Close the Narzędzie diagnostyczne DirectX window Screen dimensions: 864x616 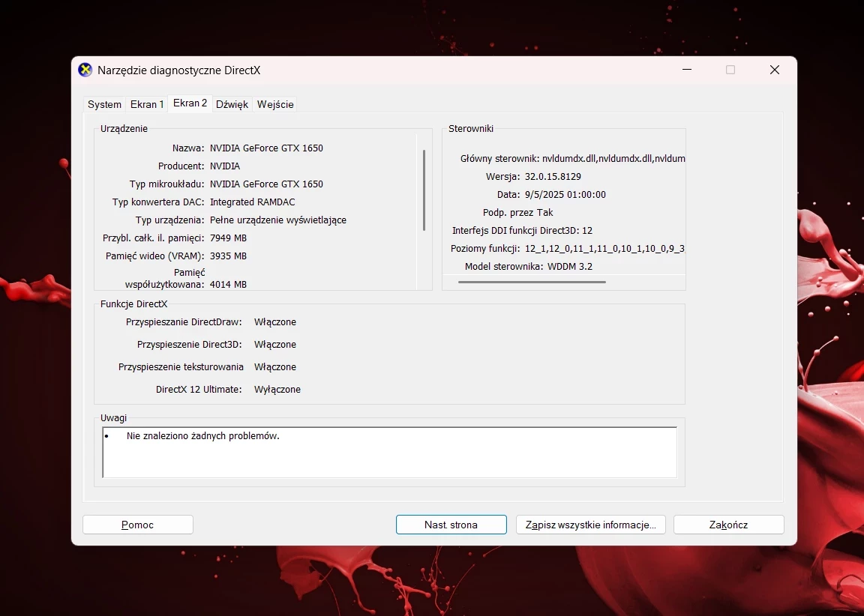775,70
